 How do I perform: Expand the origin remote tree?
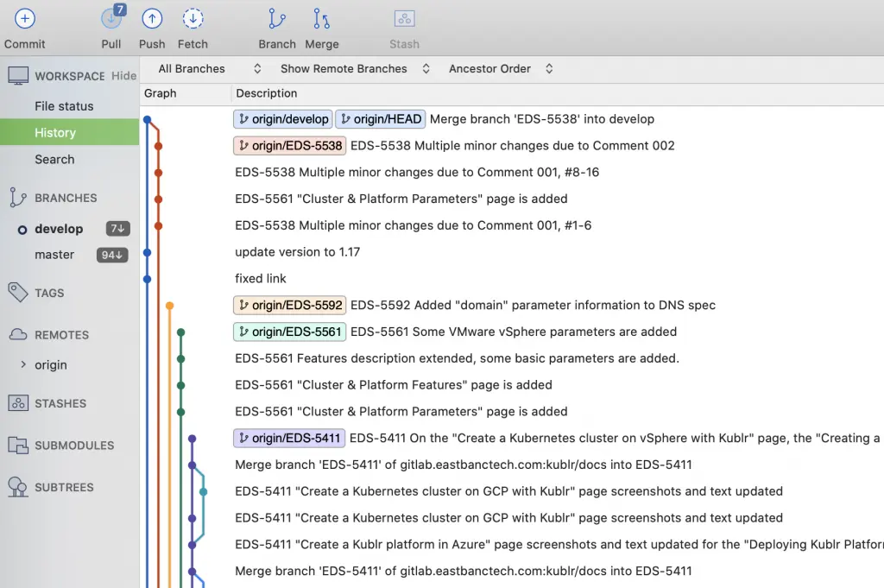pos(23,364)
